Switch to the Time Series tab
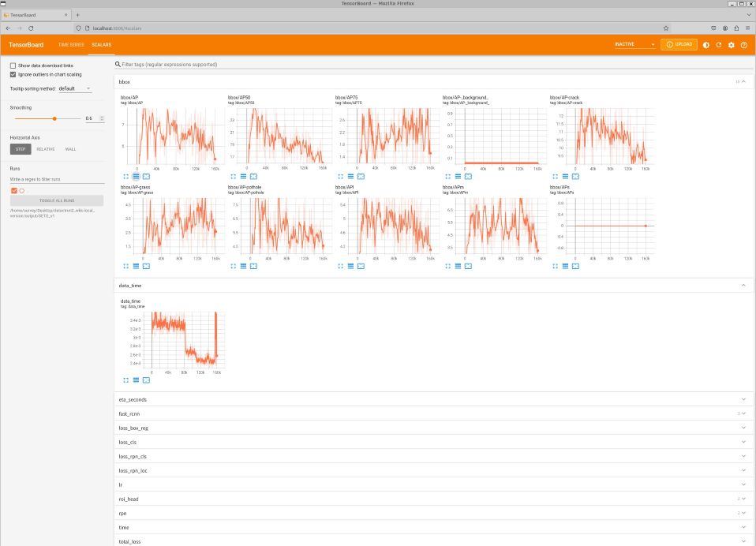The height and width of the screenshot is (546, 756). coord(71,45)
